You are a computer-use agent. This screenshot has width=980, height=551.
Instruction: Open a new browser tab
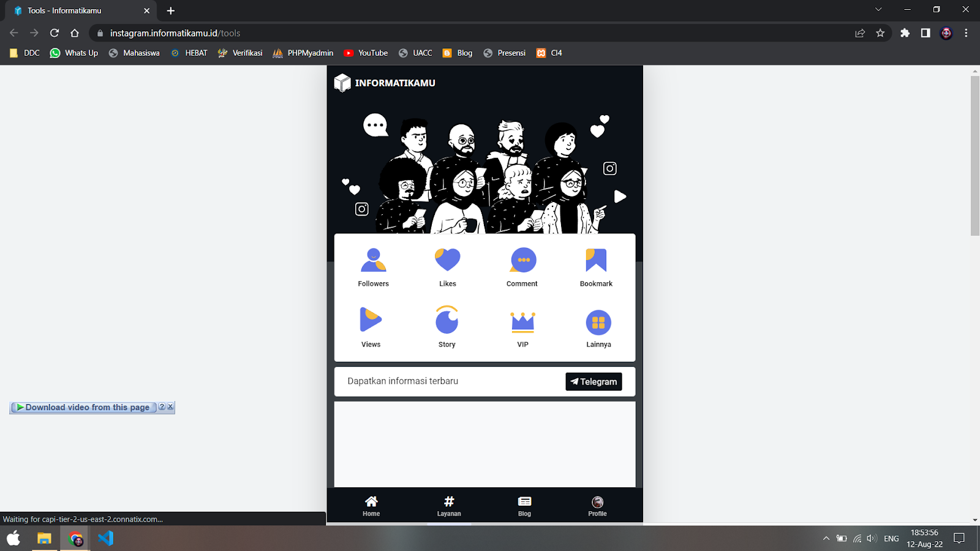click(x=171, y=10)
